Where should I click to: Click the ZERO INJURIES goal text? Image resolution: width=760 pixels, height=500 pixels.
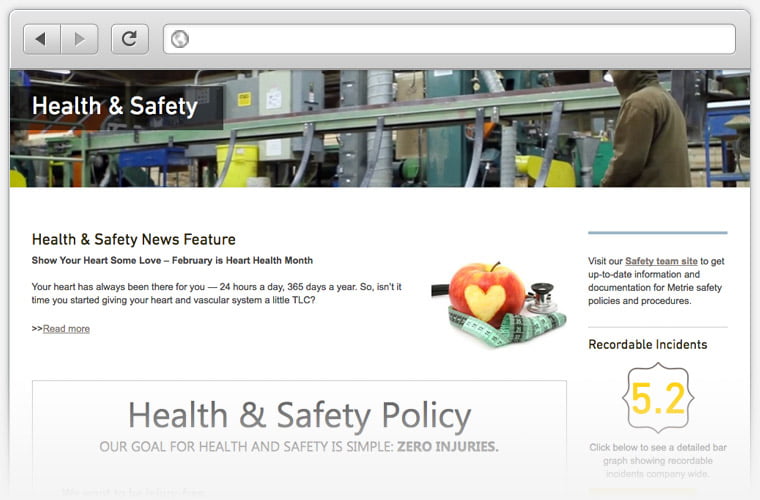299,447
